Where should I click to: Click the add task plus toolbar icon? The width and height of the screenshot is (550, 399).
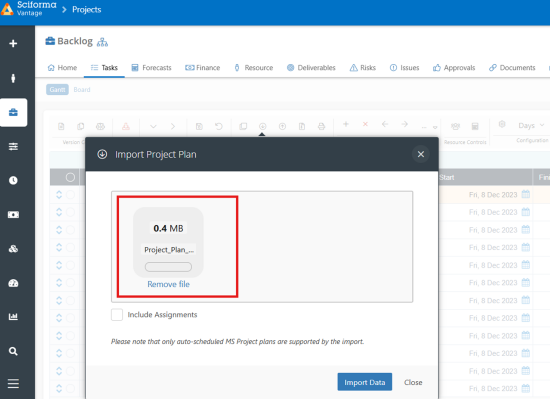point(346,124)
